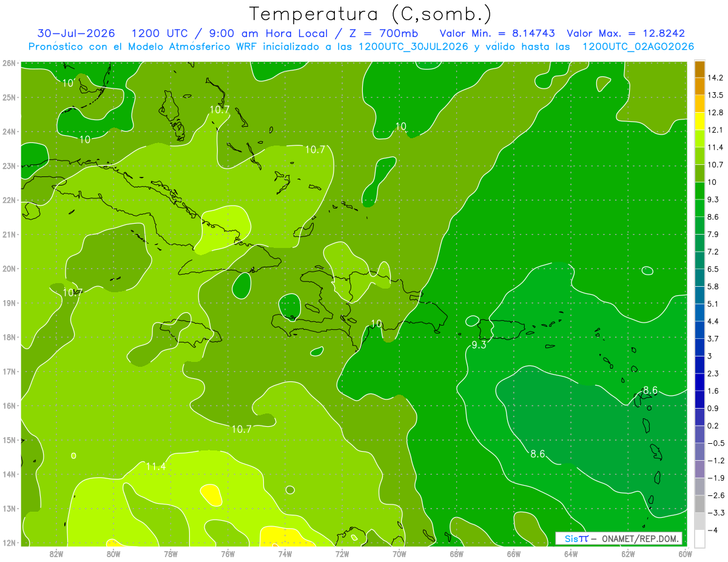Click the teal swatch between 5.8 and 6.5
The height and width of the screenshot is (562, 728).
click(x=699, y=278)
